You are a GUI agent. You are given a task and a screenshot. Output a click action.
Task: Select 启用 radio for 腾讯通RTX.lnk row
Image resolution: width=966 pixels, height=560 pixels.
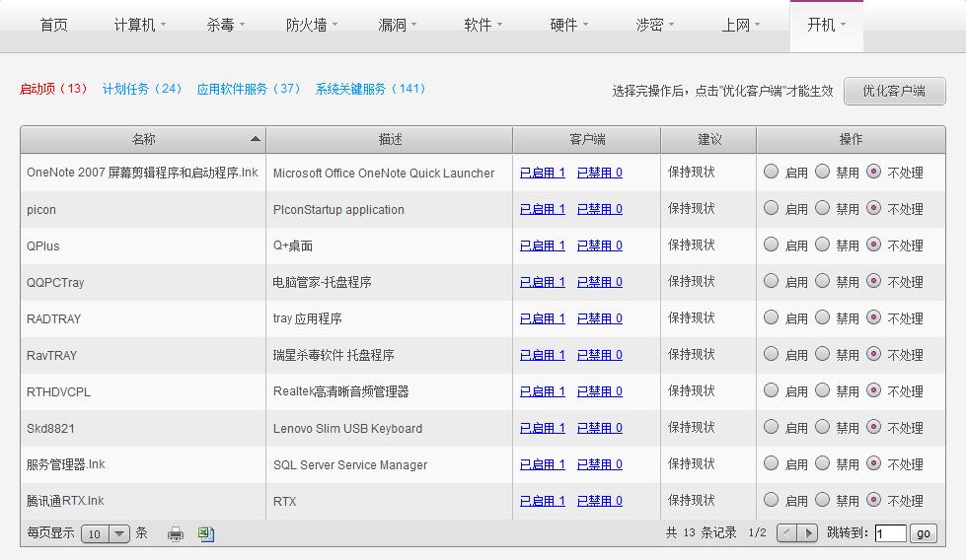point(771,500)
